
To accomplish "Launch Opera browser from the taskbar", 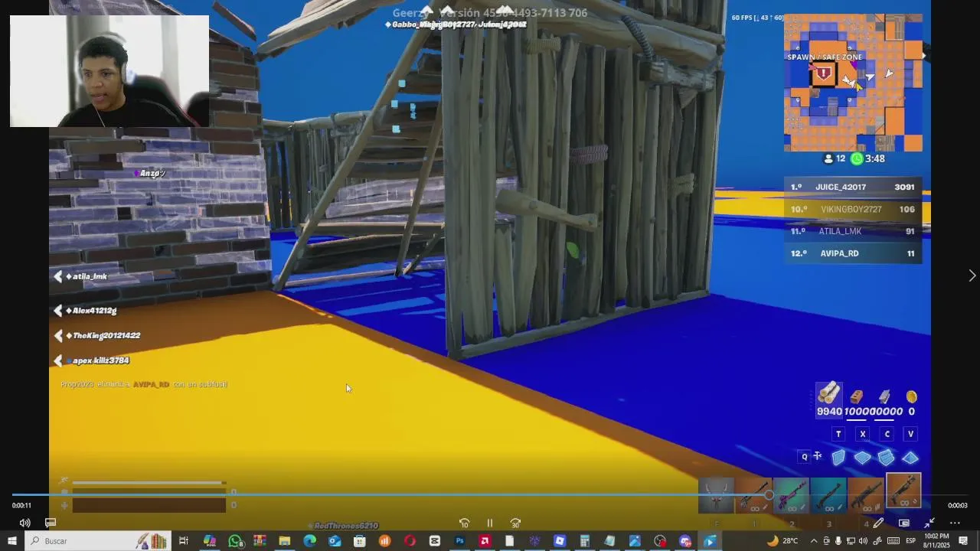I will point(410,541).
